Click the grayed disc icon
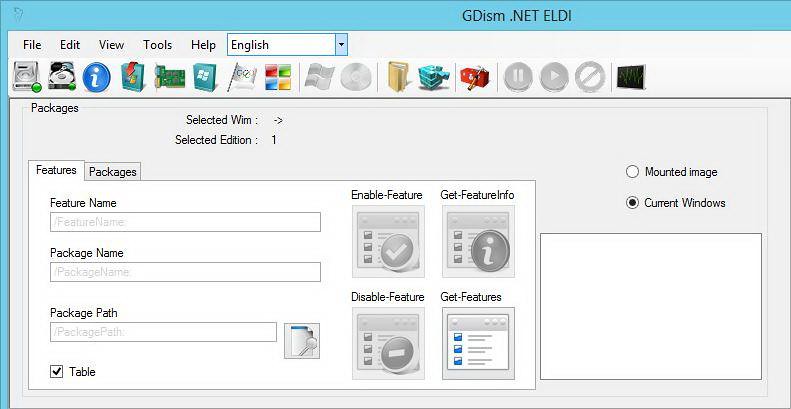Viewport: 791px width, 409px height. click(356, 78)
